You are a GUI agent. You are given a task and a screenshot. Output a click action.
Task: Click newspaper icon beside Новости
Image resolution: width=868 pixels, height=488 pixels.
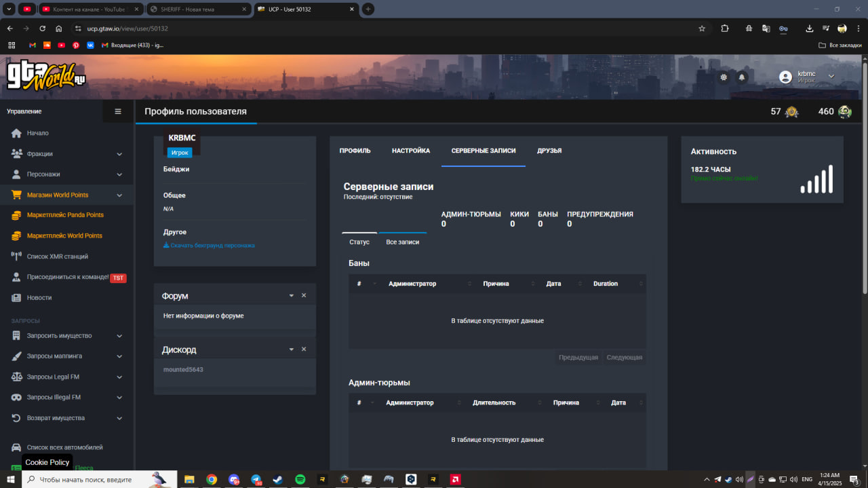point(17,298)
